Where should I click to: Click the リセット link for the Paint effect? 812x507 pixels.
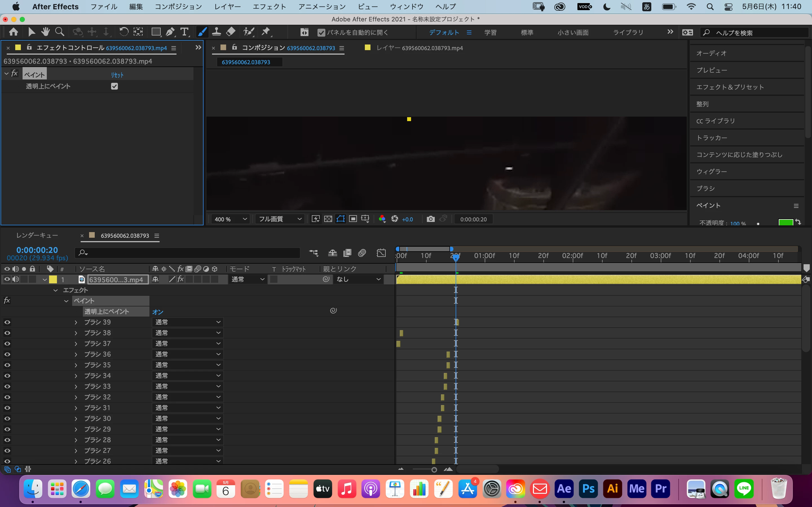(117, 75)
